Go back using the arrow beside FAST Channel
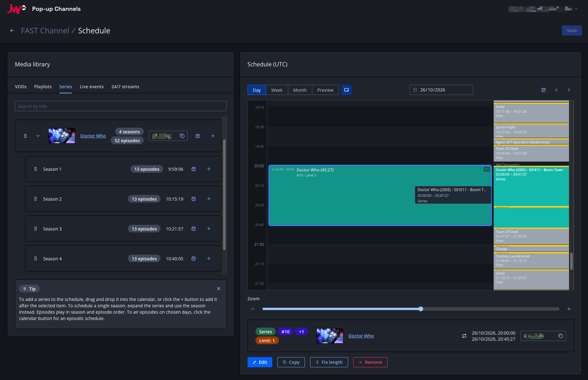Viewport: 588px width, 380px height. (12, 30)
